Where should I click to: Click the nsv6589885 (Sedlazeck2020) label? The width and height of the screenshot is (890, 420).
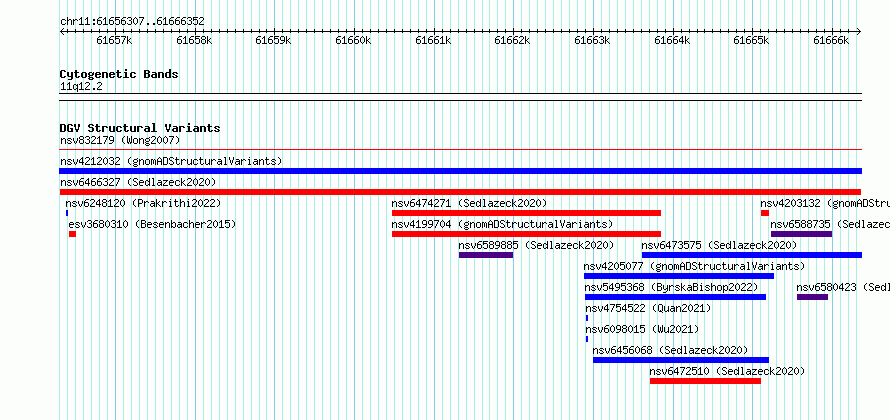click(x=536, y=245)
